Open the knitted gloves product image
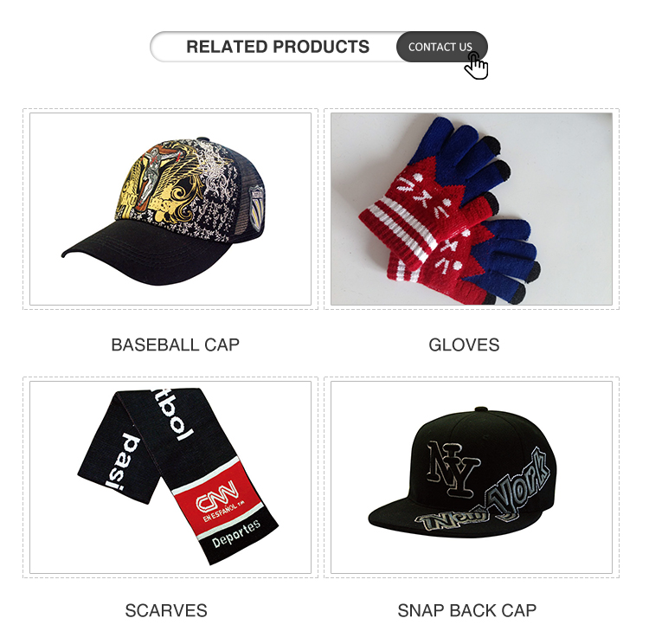 (x=472, y=209)
